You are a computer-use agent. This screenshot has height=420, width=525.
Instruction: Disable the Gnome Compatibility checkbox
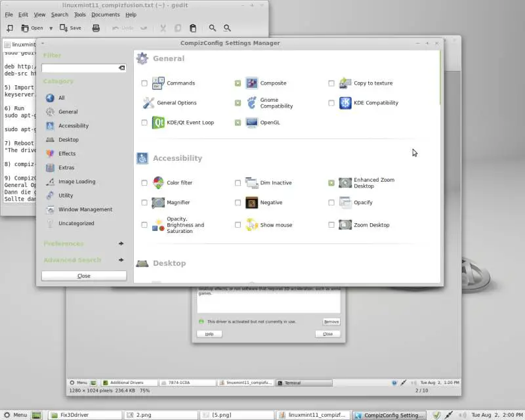pyautogui.click(x=238, y=103)
